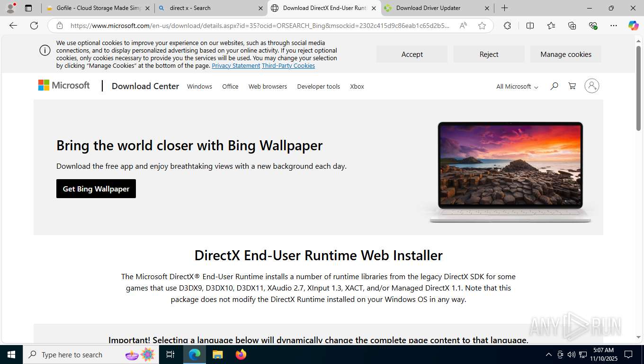The height and width of the screenshot is (364, 644).
Task: Click the address bar URL field
Action: [260, 26]
